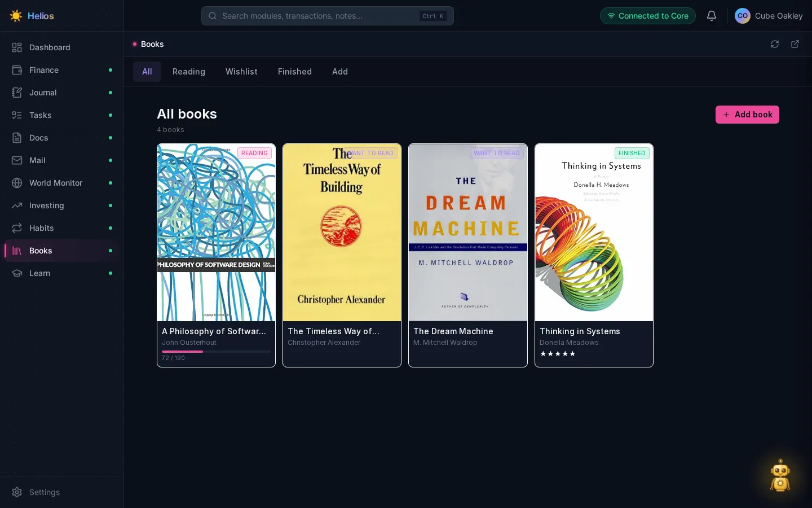Open Settings gear in sidebar
The width and height of the screenshot is (812, 508).
tap(17, 492)
